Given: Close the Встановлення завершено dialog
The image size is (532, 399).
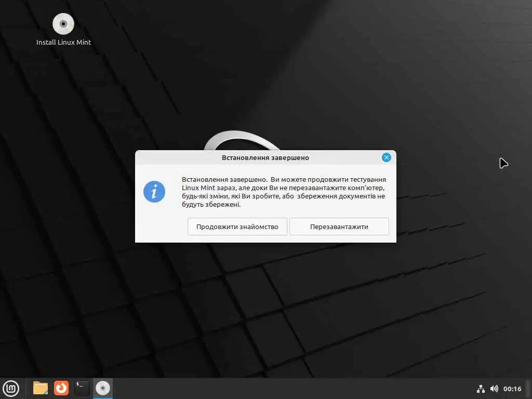Looking at the screenshot, I should [x=386, y=157].
